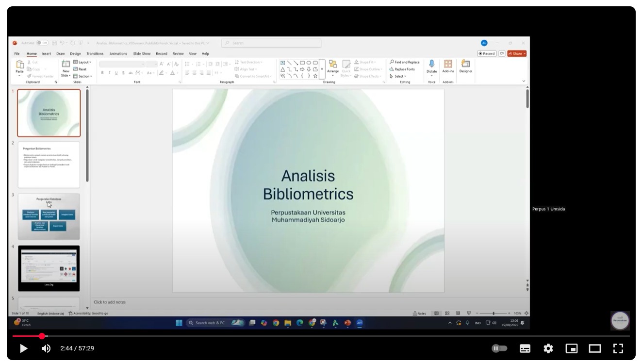Toggle fullscreen video mode

click(618, 348)
